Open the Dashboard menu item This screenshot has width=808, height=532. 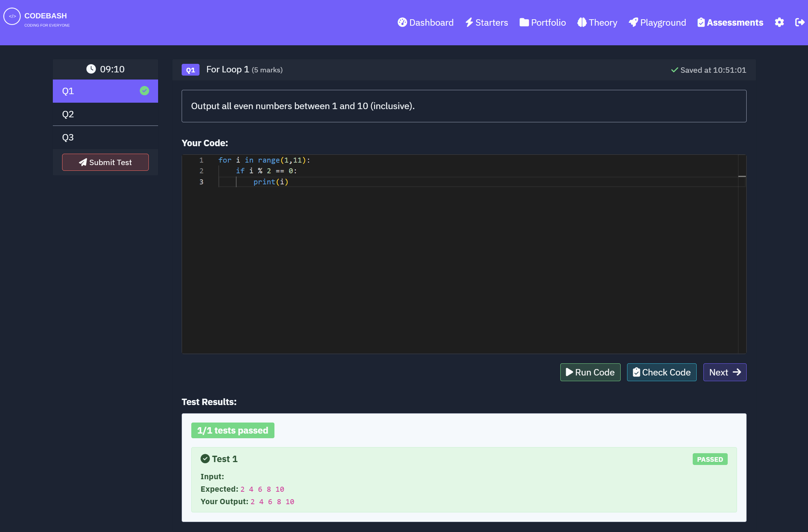point(425,22)
